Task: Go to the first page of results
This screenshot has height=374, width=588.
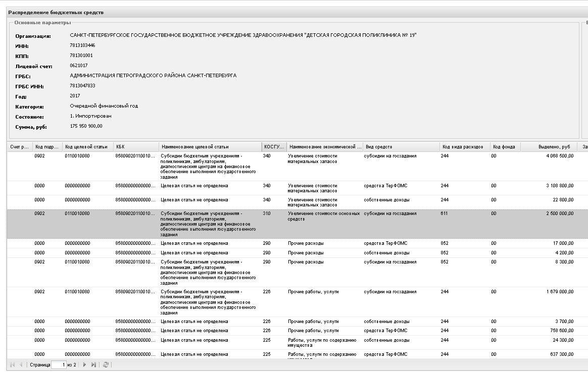Action: 13,364
